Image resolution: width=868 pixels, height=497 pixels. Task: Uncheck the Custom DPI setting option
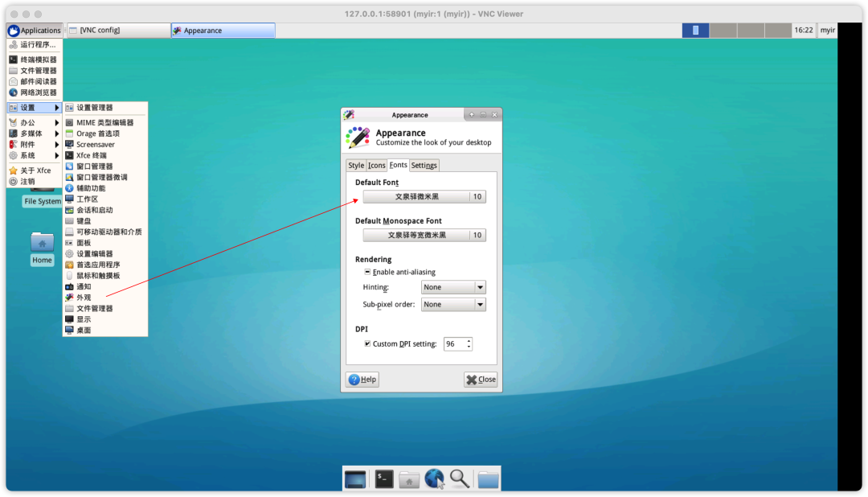pos(369,343)
